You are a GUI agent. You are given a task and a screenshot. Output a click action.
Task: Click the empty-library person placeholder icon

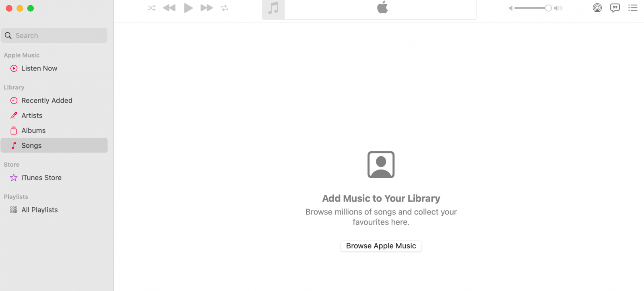tap(381, 165)
